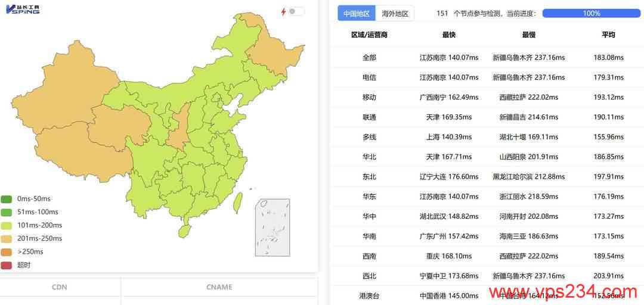
Task: Select the 移动 row label
Action: click(x=369, y=97)
